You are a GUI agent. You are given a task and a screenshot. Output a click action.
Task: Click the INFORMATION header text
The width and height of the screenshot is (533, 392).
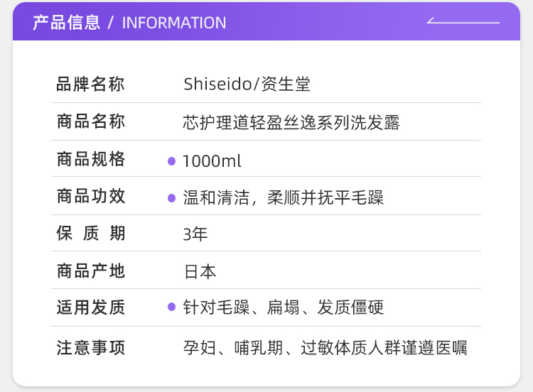coord(174,23)
